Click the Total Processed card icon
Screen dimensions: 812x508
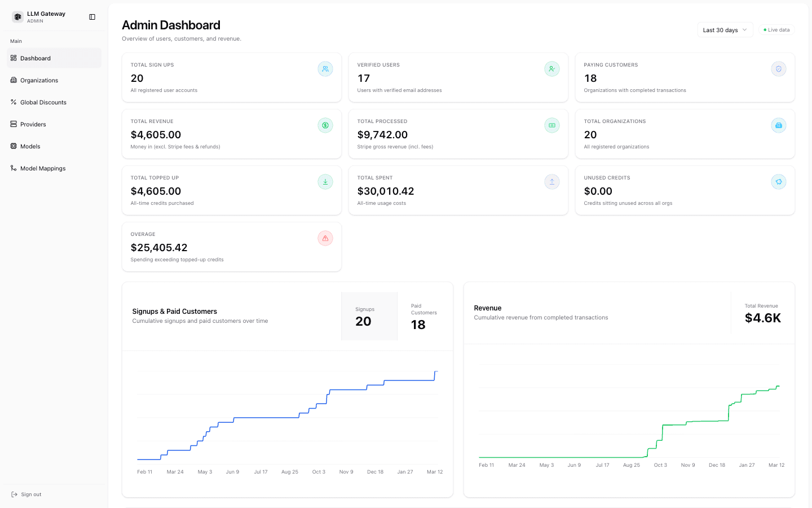[x=552, y=125]
